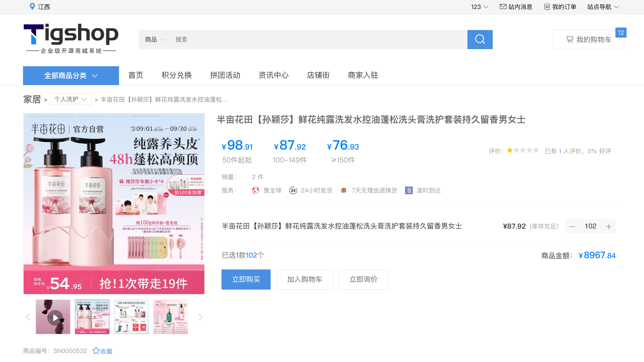Screen dimensions: 644x362
Task: Open 商家入驻 nav item
Action: [x=363, y=75]
